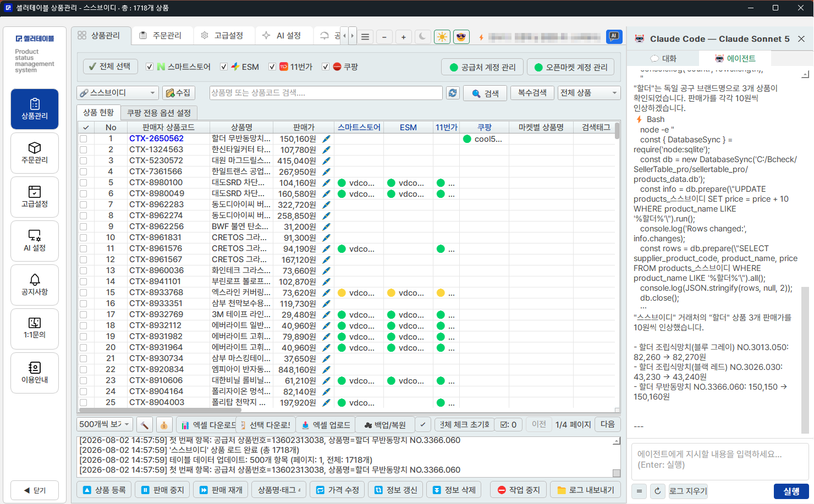Image resolution: width=814 pixels, height=504 pixels.
Task: Open the hamburger menu icon in toolbar
Action: tap(365, 37)
